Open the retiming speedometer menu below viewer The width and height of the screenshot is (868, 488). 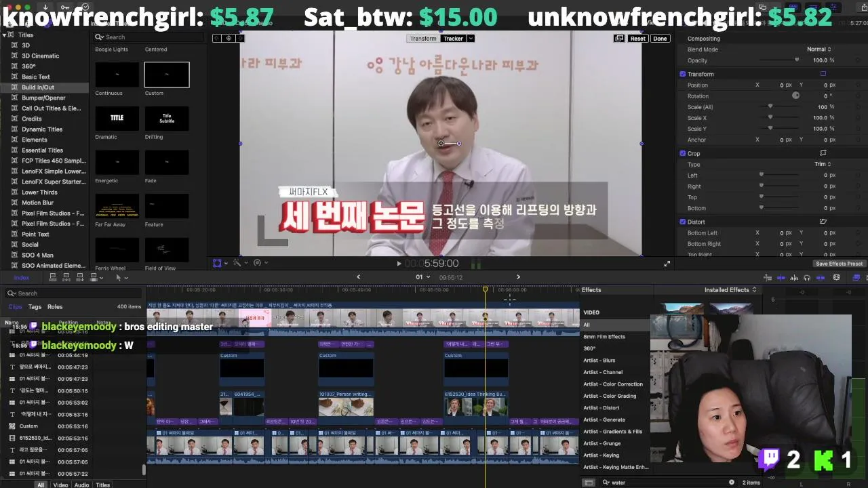tap(260, 262)
